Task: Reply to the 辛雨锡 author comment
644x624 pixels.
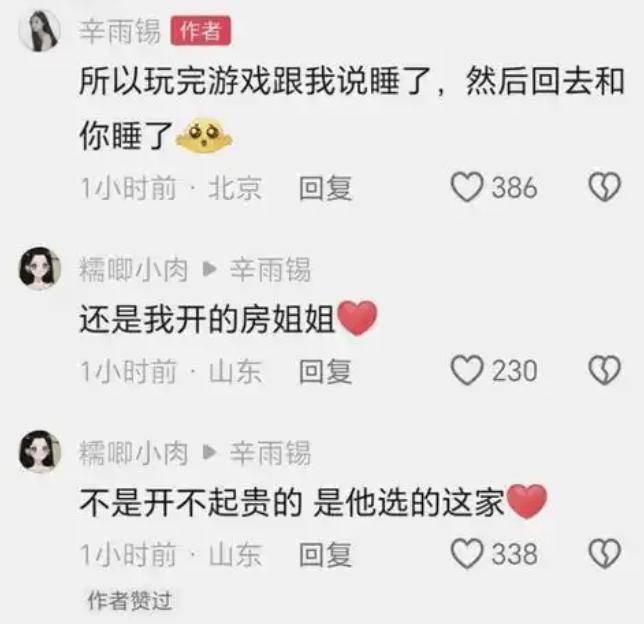Action: 325,188
